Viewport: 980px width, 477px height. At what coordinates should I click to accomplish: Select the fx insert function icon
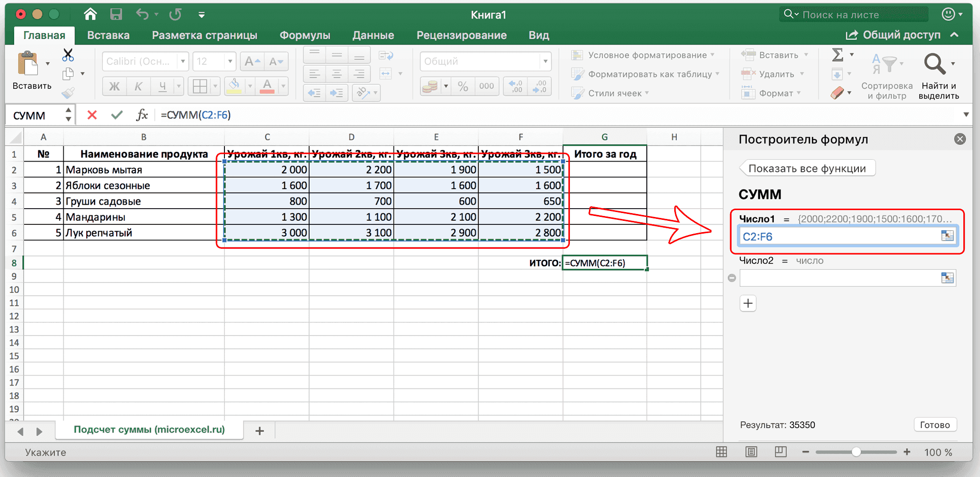click(142, 115)
